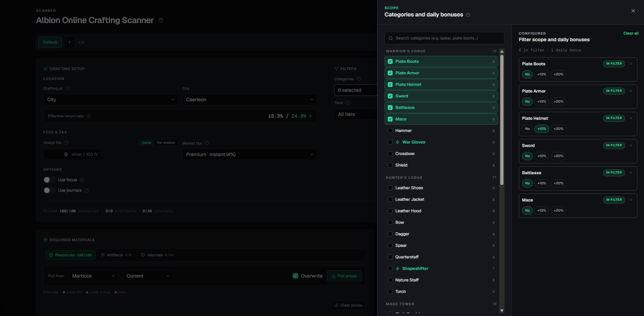Open the 6 selected categories dropdown
Screen dimensions: 644x316
(356, 90)
